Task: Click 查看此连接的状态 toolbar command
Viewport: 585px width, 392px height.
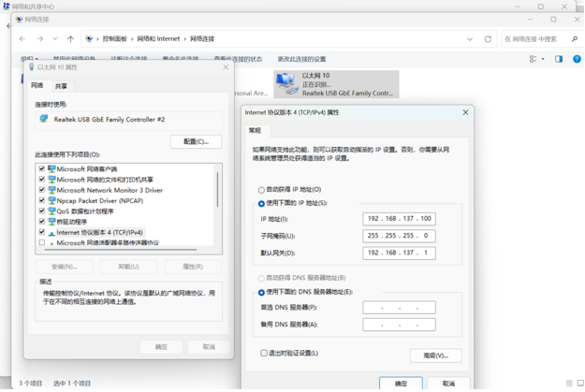Action: point(238,59)
